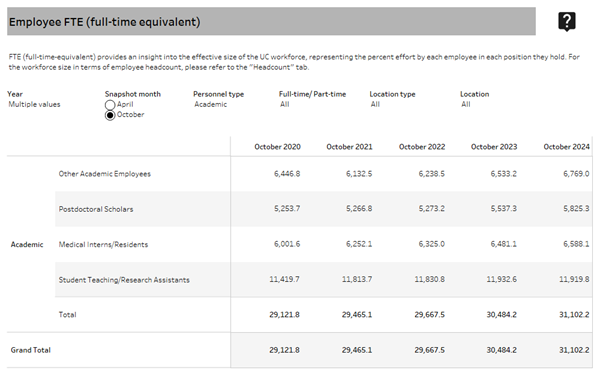Click the value 6,446.8 for Other Academic Employees

(x=287, y=174)
